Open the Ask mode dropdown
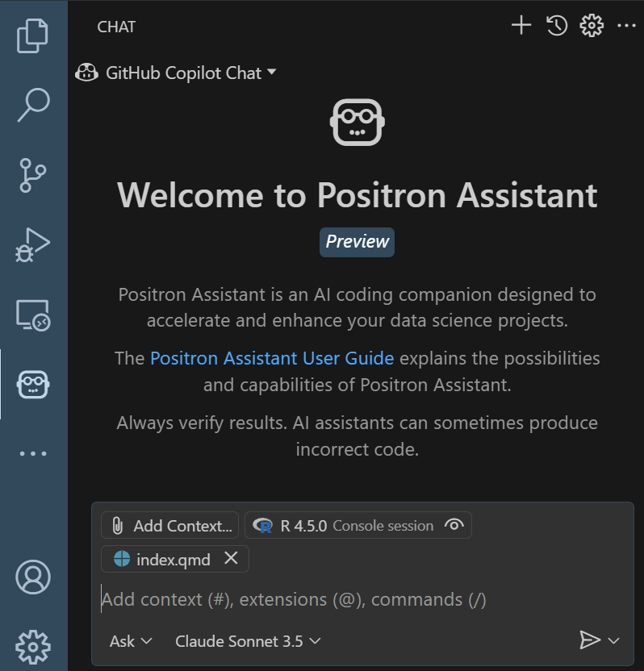Screen dimensions: 644x671 tap(129, 641)
